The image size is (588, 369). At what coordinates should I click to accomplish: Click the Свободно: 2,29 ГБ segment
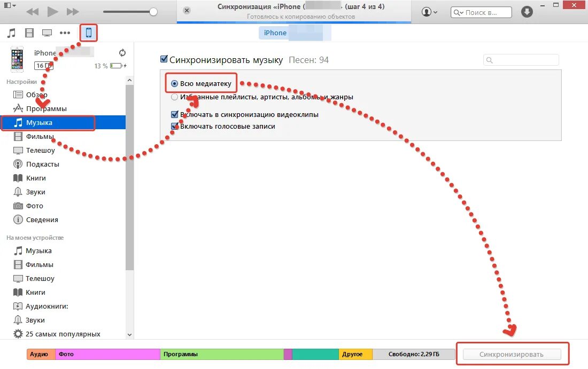pyautogui.click(x=414, y=354)
